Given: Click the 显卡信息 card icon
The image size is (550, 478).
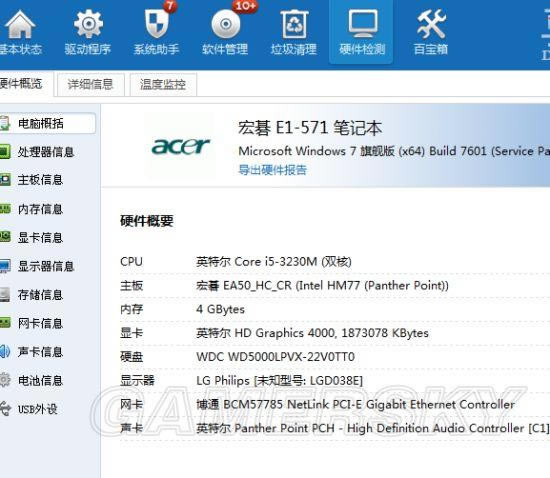Looking at the screenshot, I should (5, 237).
